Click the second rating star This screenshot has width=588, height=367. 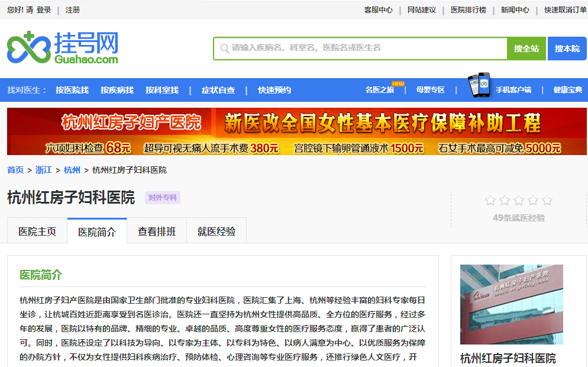click(x=505, y=200)
